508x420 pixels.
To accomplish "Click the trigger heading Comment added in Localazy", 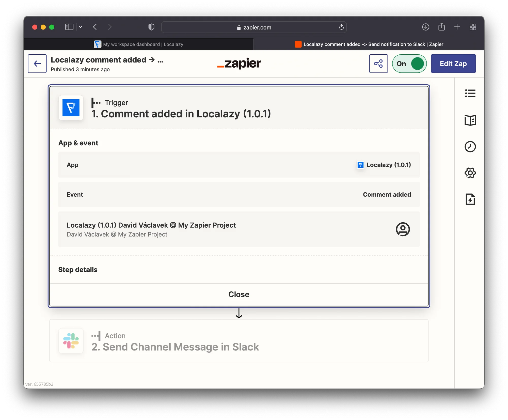I will pos(181,114).
